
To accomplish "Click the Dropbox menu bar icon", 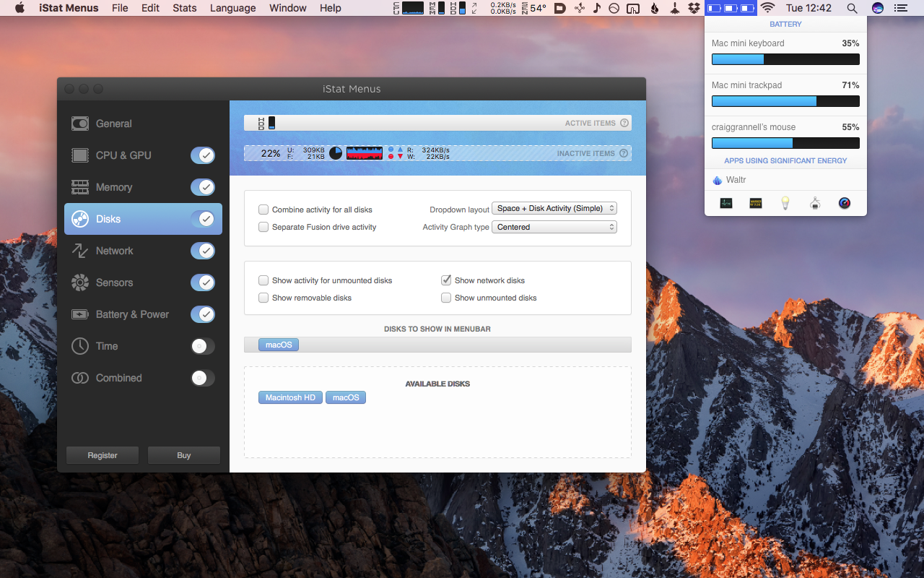I will (694, 8).
